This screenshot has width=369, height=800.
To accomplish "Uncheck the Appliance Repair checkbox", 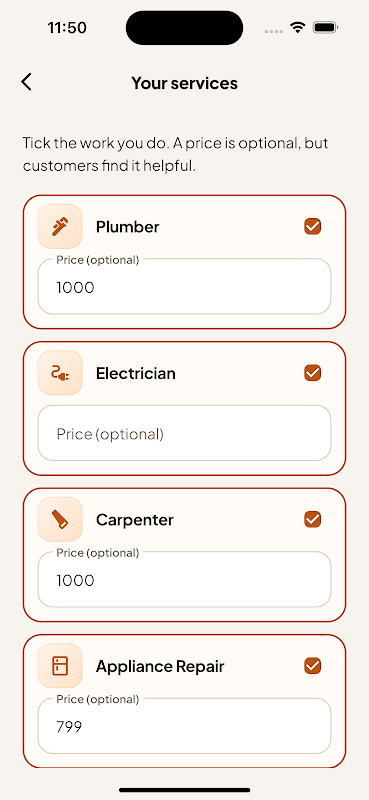I will tap(312, 665).
